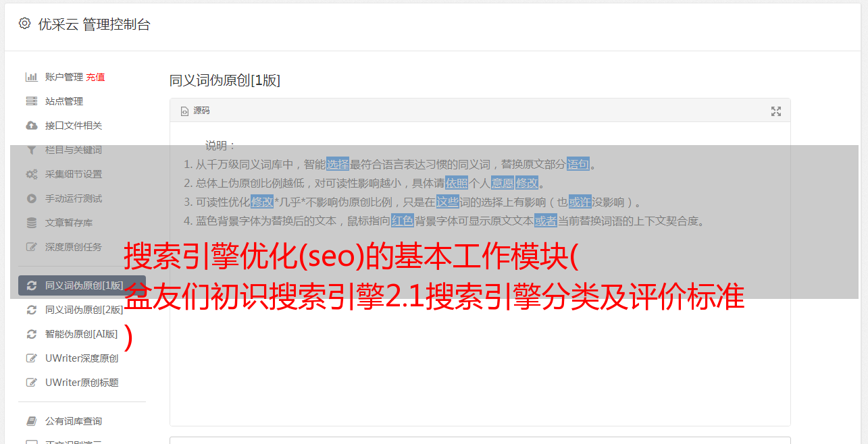Open UWriter原创标题 menu item
The height and width of the screenshot is (444, 868).
82,383
